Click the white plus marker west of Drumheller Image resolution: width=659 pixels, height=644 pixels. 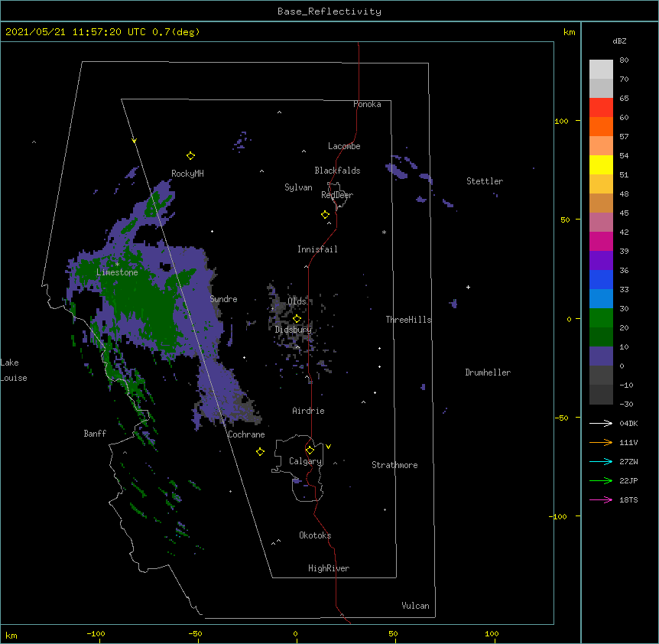point(468,287)
